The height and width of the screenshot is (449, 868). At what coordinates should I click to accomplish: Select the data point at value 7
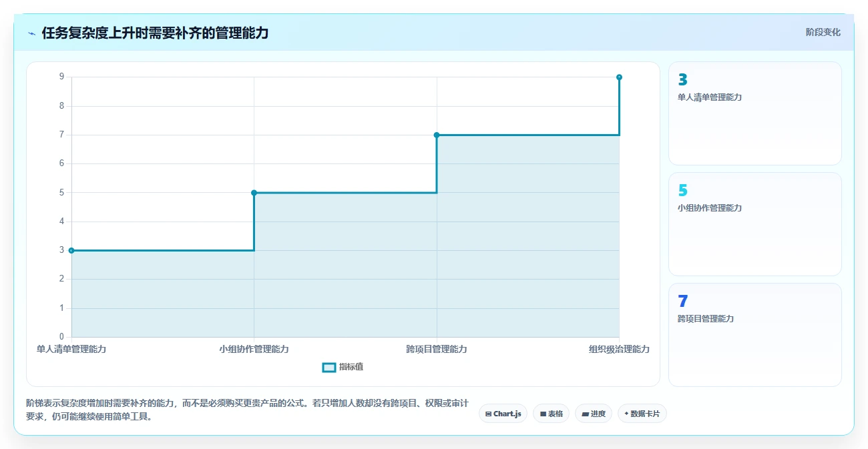click(437, 135)
